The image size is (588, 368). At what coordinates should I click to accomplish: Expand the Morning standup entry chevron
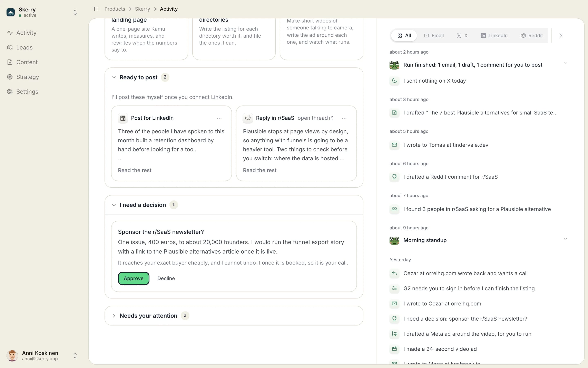[x=565, y=239]
